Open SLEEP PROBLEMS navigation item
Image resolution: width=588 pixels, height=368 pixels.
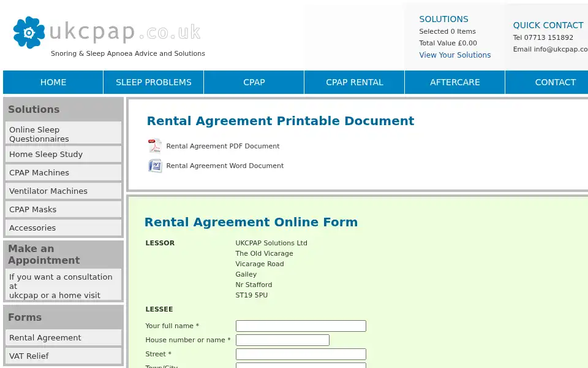154,82
